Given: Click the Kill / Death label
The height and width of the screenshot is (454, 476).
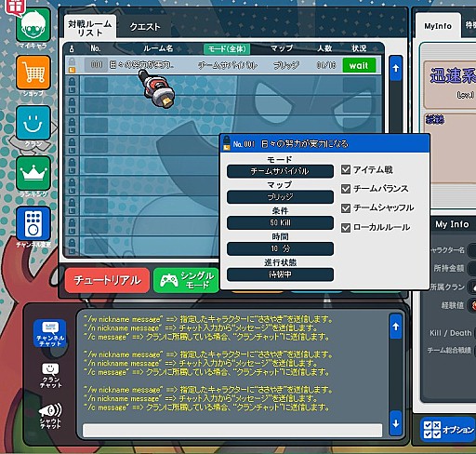Looking at the screenshot, I should [450, 333].
